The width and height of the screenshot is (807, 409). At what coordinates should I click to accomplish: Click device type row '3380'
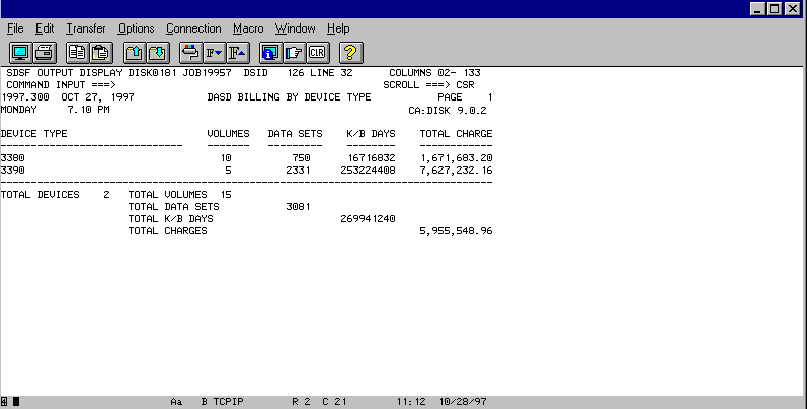[x=12, y=158]
